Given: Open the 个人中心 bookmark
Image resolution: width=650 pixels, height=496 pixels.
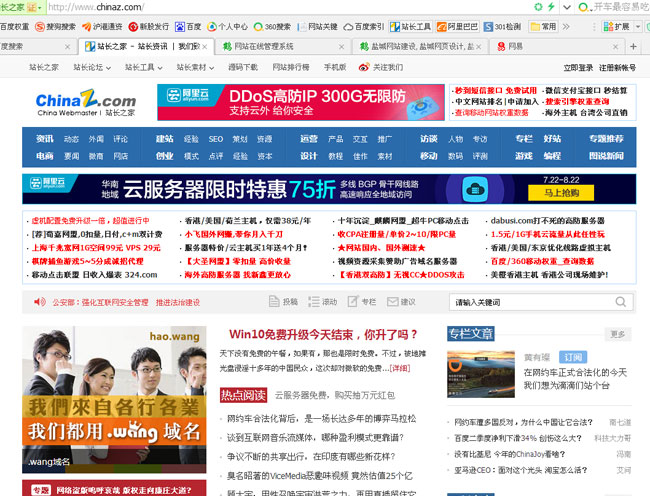Looking at the screenshot, I should pos(227,27).
